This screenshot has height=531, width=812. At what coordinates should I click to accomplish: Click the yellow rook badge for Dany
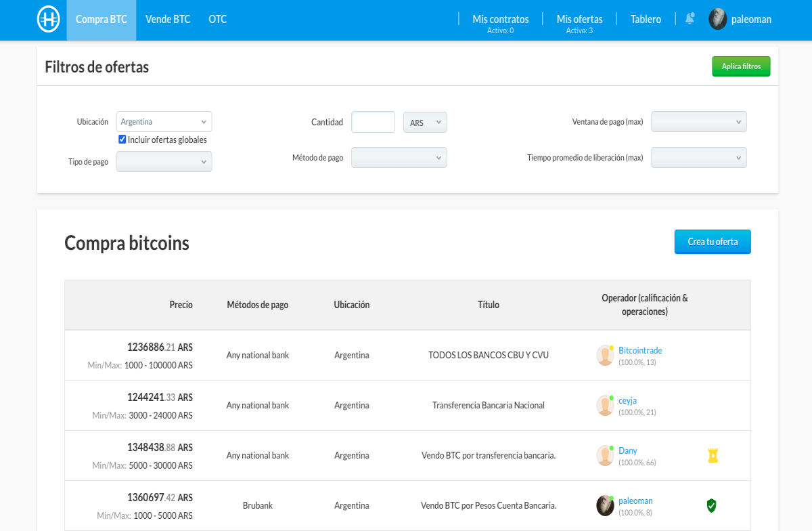coord(713,455)
